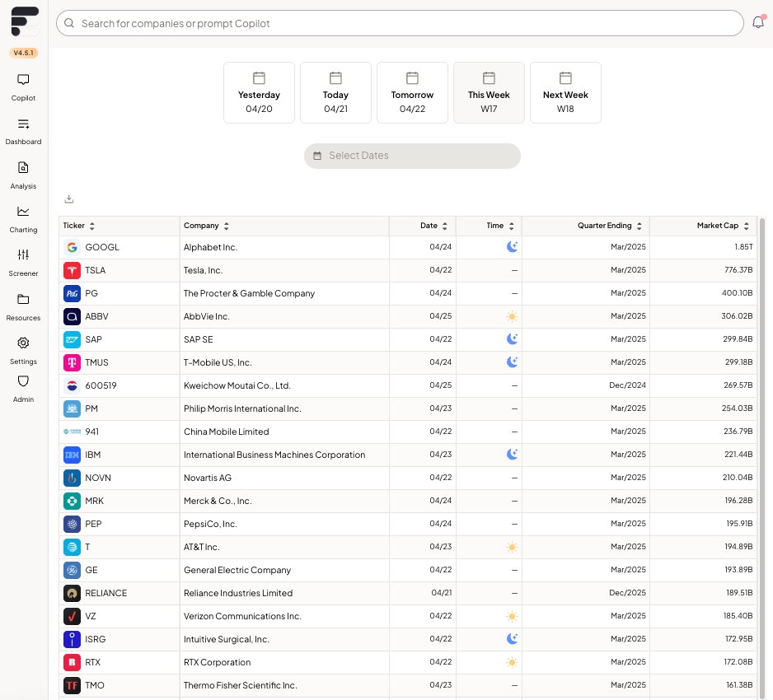Select the This Week W17 tab
The image size is (773, 700).
coord(489,92)
